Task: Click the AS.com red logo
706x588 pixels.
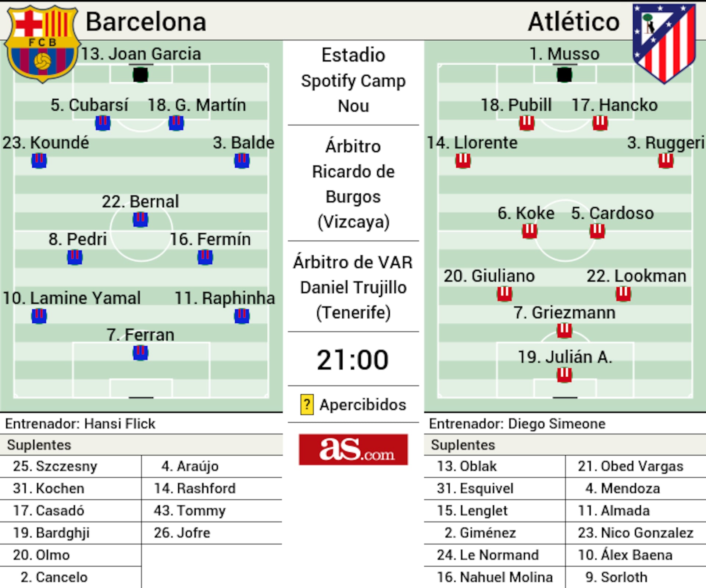Action: (353, 449)
